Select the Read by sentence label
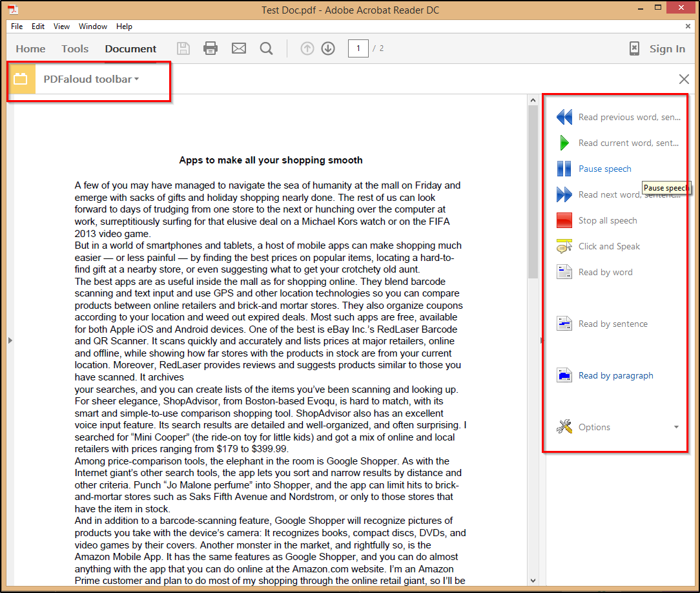 click(613, 324)
